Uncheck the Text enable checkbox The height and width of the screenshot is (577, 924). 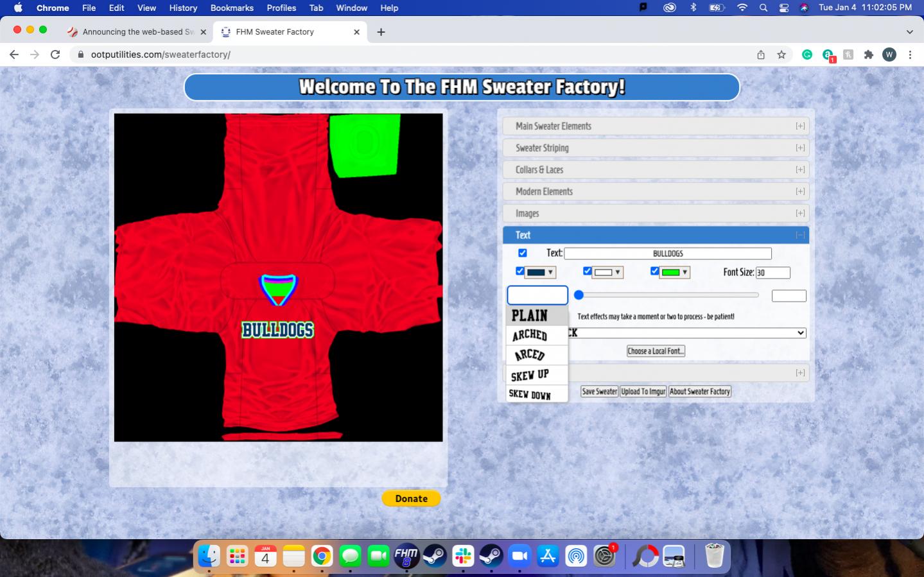523,253
